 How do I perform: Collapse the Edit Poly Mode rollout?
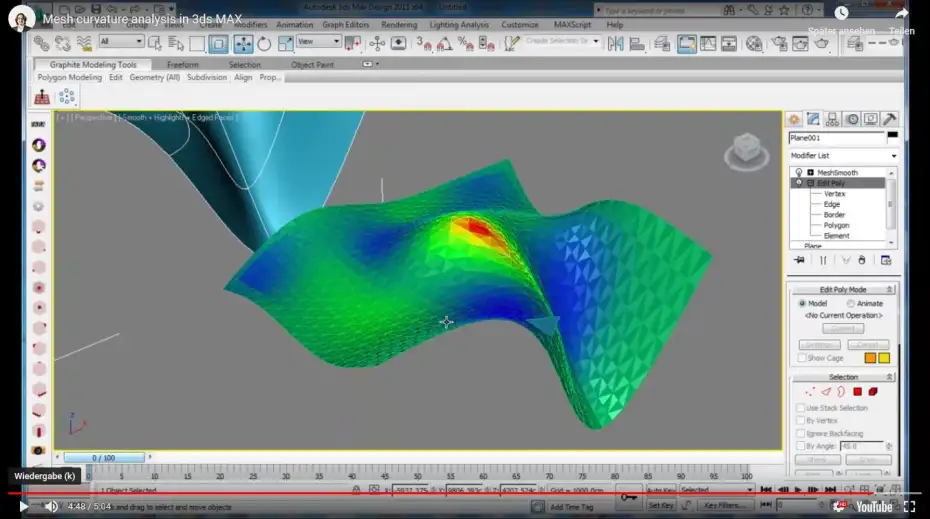point(889,289)
